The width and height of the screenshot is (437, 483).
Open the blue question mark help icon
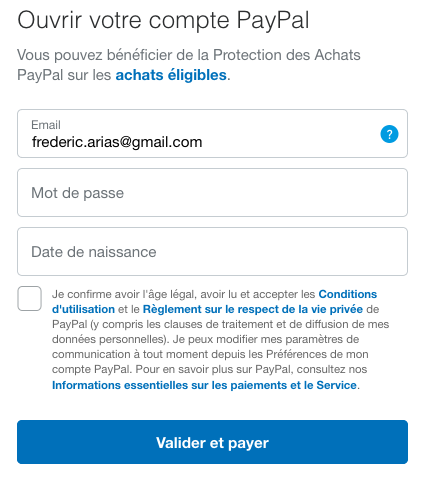pos(389,134)
